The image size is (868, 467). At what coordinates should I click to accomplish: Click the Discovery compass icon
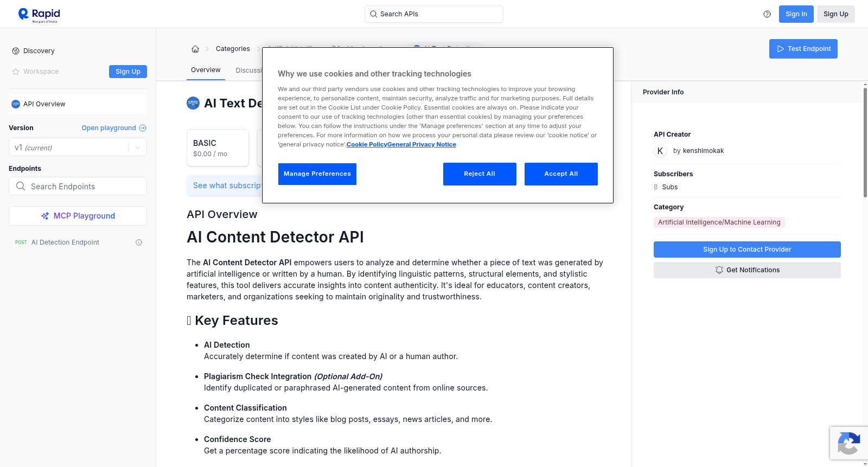[x=16, y=51]
